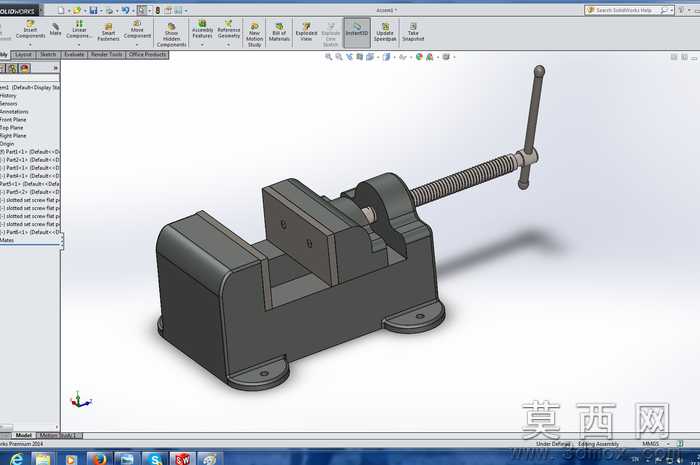Screen dimensions: 700x465
Task: Select Front Plane in the tree
Action: [x=13, y=120]
